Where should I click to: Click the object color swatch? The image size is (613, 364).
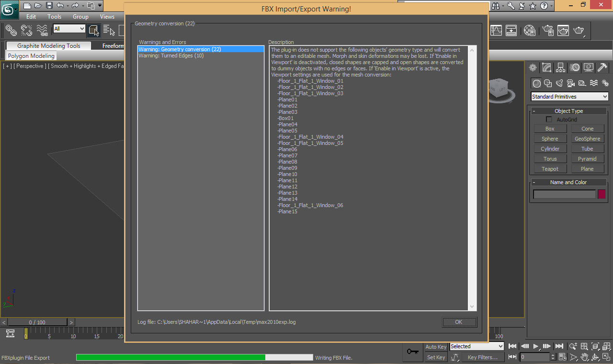(x=602, y=194)
